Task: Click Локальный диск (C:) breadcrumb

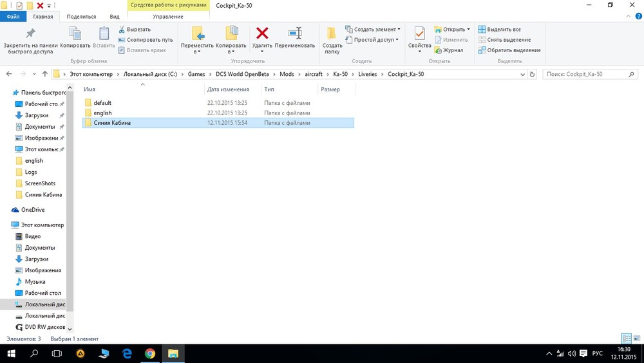Action: coord(150,74)
